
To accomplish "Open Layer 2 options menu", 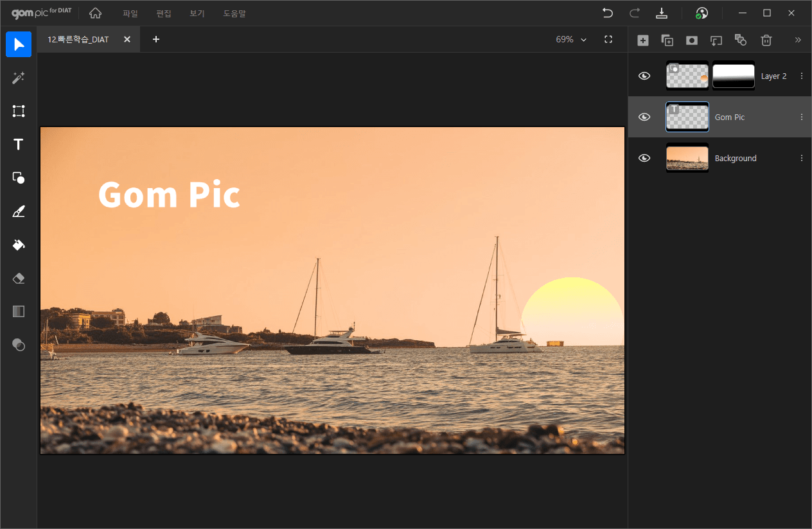I will tap(801, 76).
